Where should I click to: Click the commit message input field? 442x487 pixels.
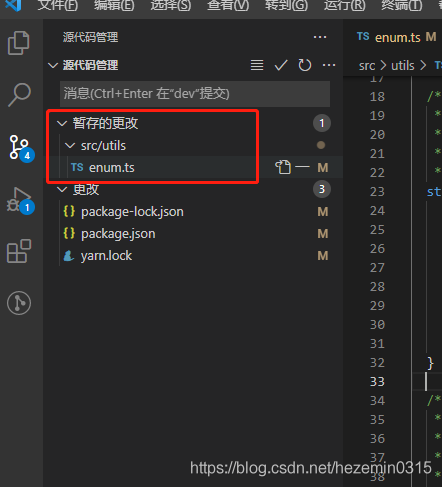pyautogui.click(x=195, y=94)
